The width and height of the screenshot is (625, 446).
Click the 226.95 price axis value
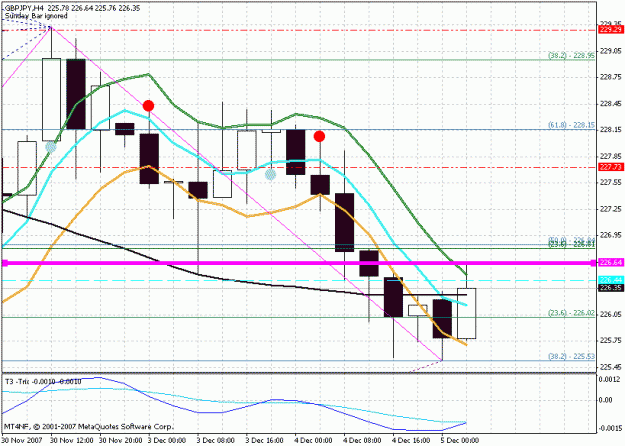[x=610, y=235]
